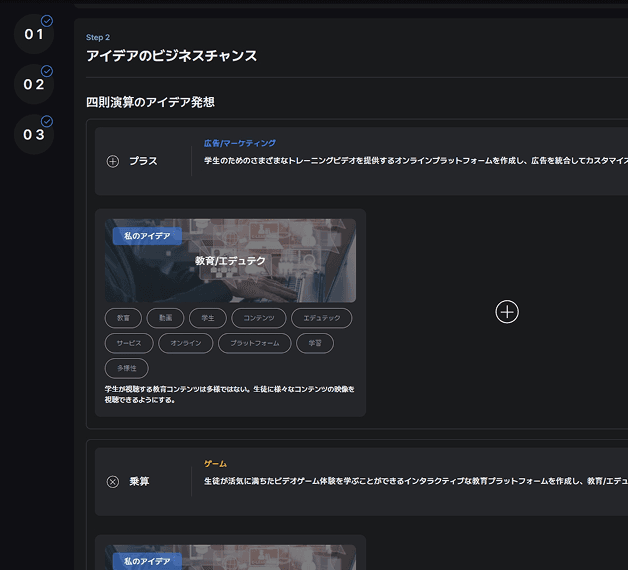628x570 pixels.
Task: Click the plus idea description starting 学生のための
Action: 416,161
